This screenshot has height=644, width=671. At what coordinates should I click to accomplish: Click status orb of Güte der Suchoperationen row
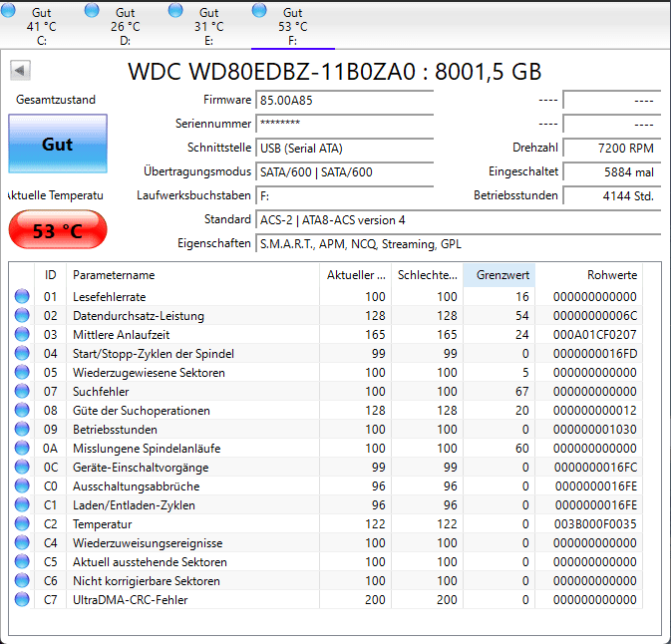click(x=22, y=410)
